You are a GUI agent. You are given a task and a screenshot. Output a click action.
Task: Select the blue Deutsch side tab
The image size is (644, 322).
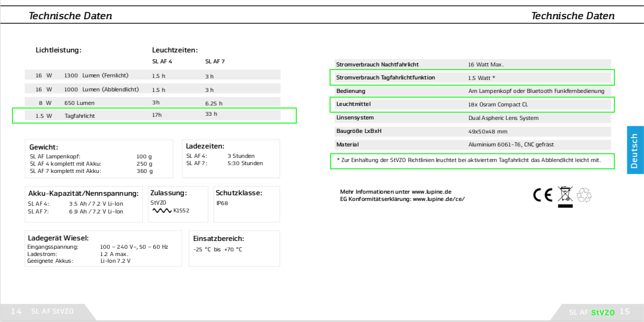(635, 150)
